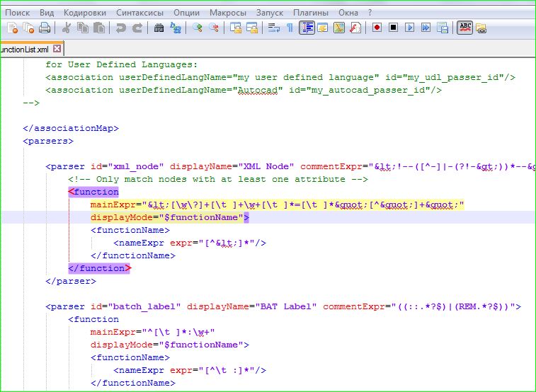
Task: Click the Copy toolbar icon
Action: (83, 28)
